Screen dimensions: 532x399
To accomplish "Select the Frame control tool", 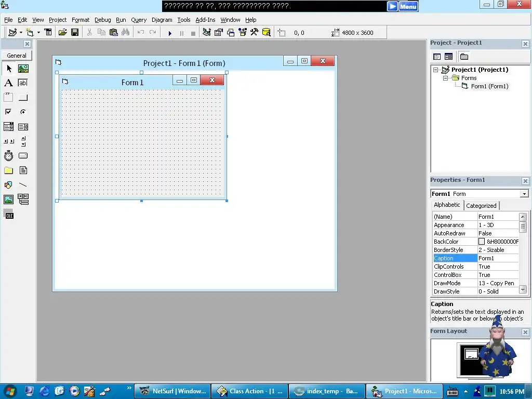I will pos(9,97).
